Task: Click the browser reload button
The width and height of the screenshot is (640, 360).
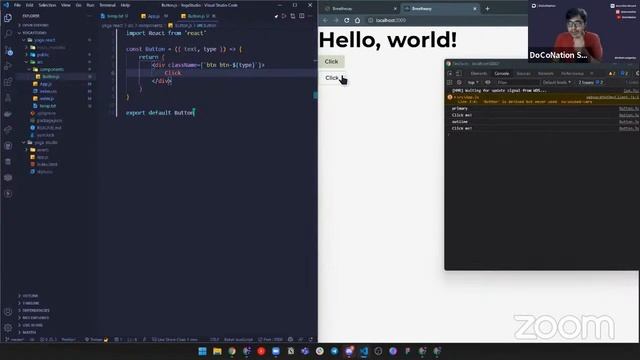Action: coord(347,20)
